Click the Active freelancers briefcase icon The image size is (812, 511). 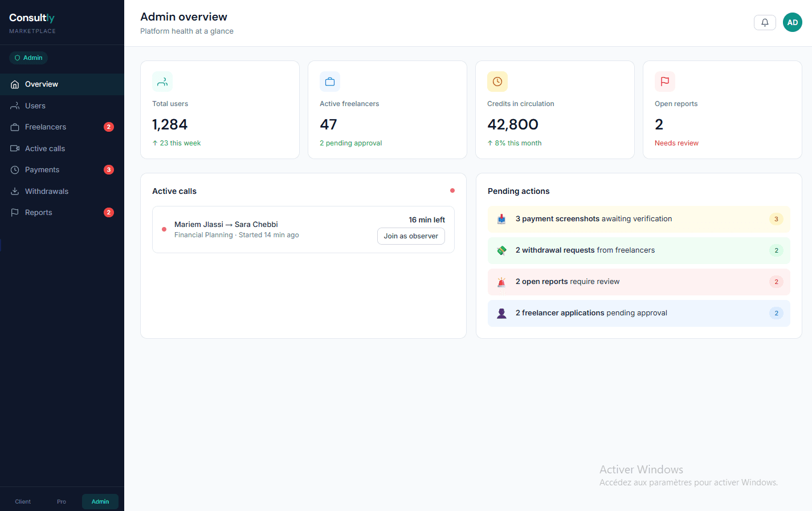330,82
